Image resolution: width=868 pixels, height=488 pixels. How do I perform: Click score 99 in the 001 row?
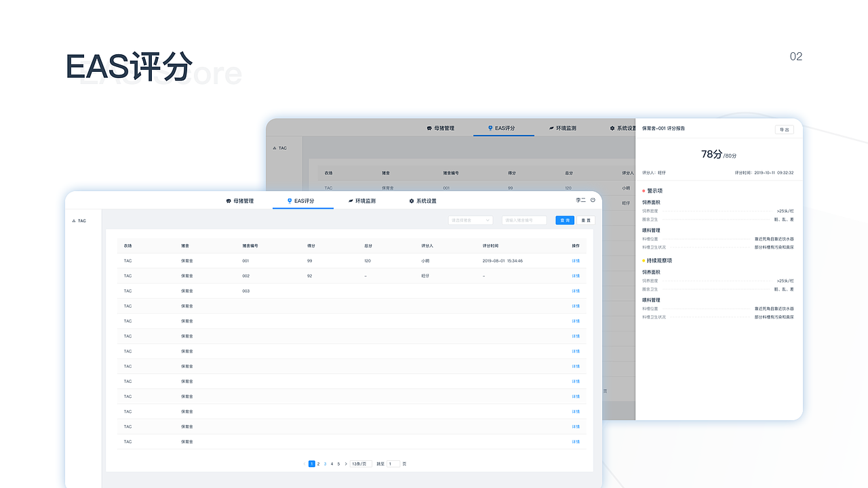pyautogui.click(x=310, y=261)
